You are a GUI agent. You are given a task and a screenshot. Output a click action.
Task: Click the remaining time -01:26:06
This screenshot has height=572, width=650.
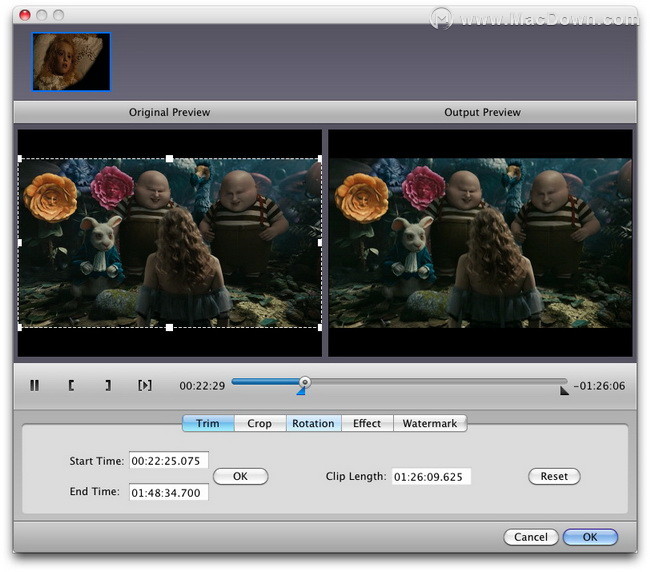[x=599, y=386]
